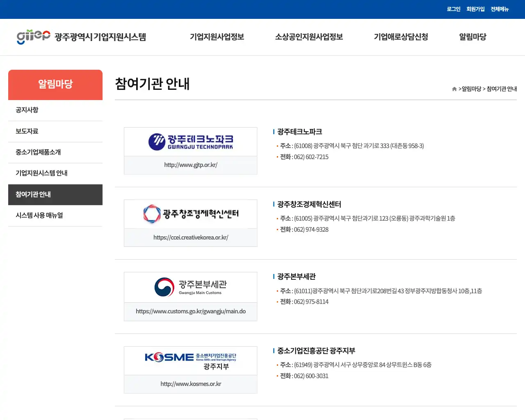This screenshot has height=420, width=525.
Task: Open 전체메뉴 in the top bar
Action: click(500, 9)
